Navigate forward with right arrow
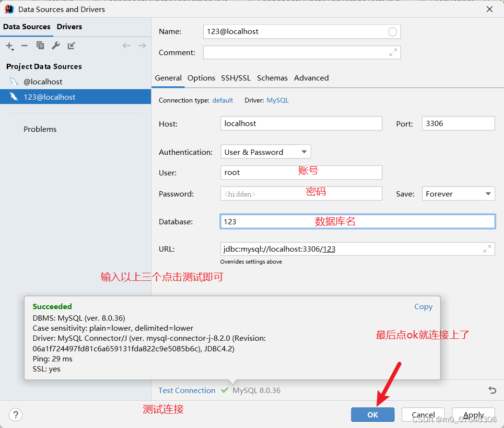Image resolution: width=504 pixels, height=428 pixels. pyautogui.click(x=142, y=46)
